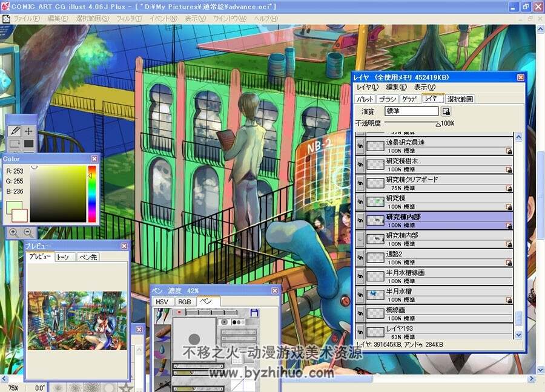Open the レイヤ(L) menu in layer panel
Viewport: 545px width, 392px height.
(x=368, y=87)
